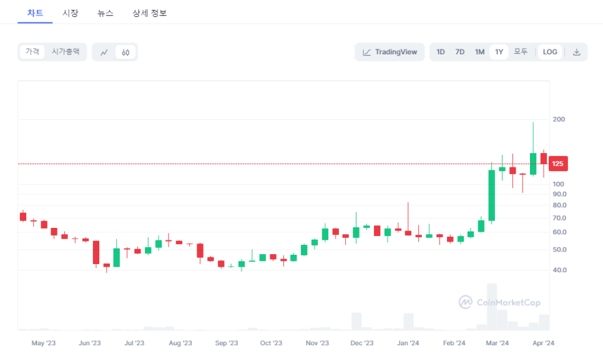This screenshot has height=364, width=603.
Task: Click the Sep '23 axis label
Action: click(x=227, y=343)
